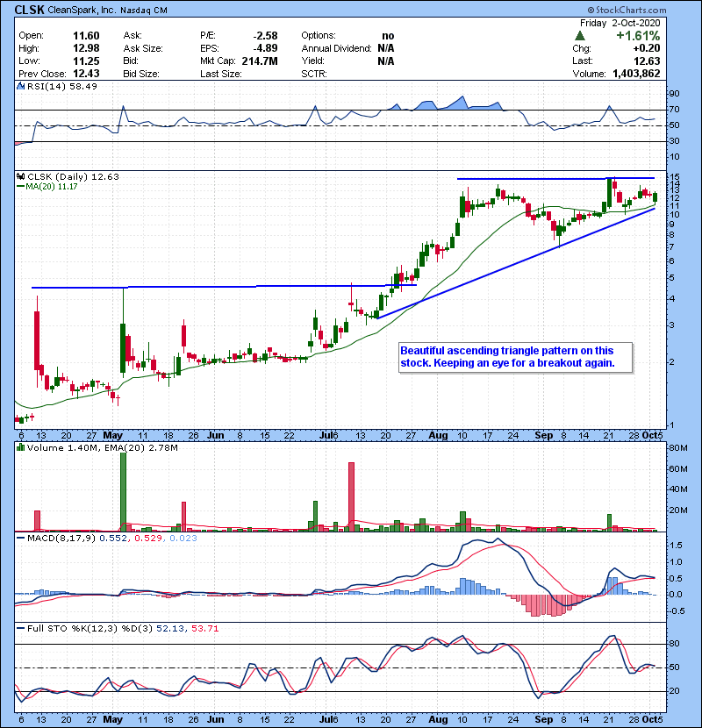
Task: Click the Oct label on price chart date axis
Action: tap(649, 436)
